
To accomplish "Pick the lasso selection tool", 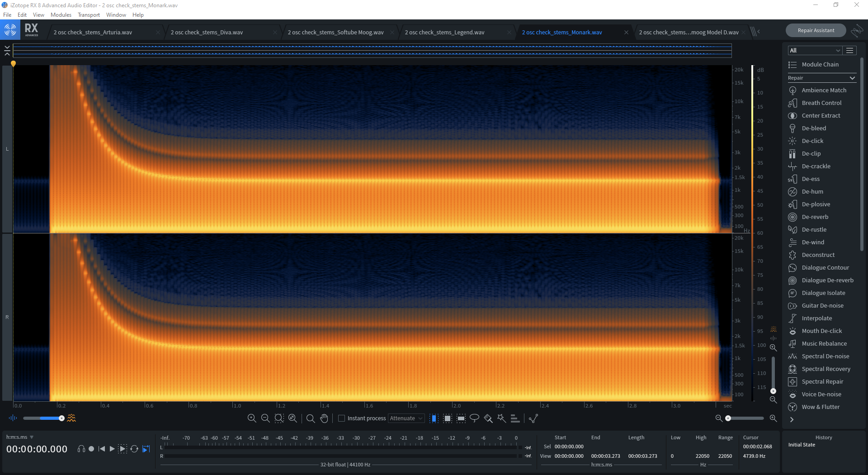I will click(x=474, y=418).
